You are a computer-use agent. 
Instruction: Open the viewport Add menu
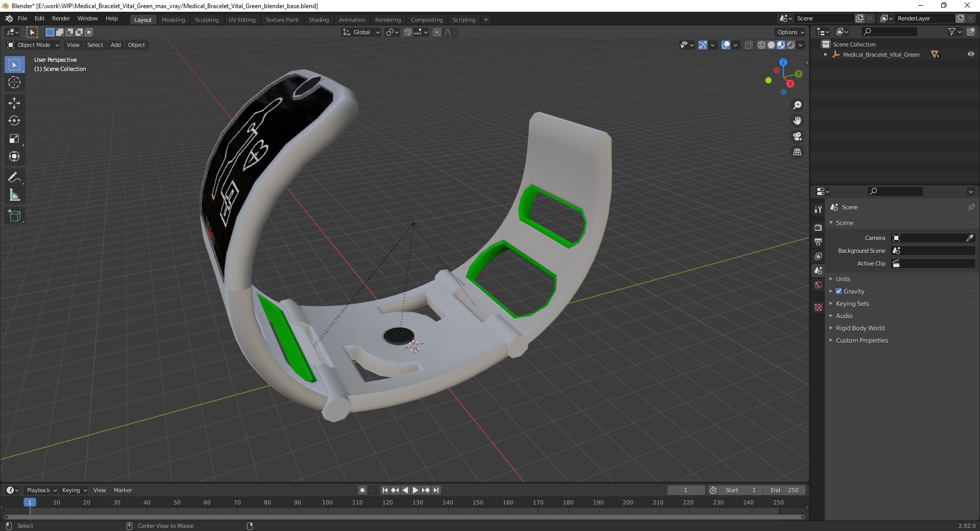(x=116, y=45)
